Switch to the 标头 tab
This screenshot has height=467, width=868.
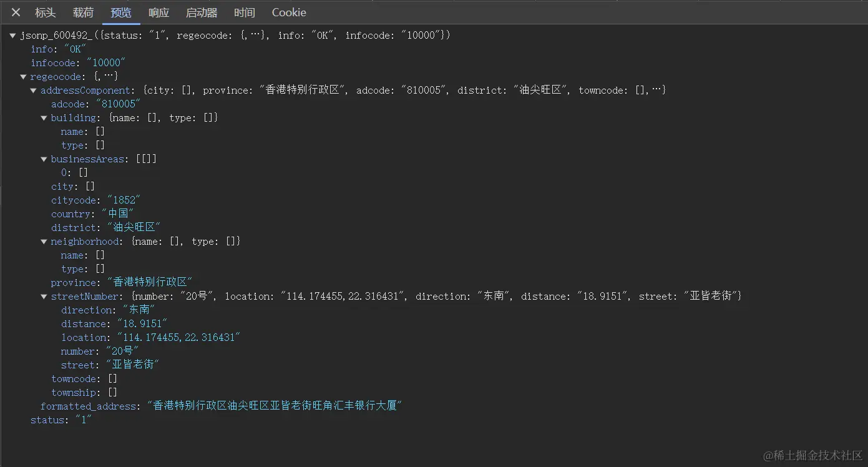pos(45,12)
